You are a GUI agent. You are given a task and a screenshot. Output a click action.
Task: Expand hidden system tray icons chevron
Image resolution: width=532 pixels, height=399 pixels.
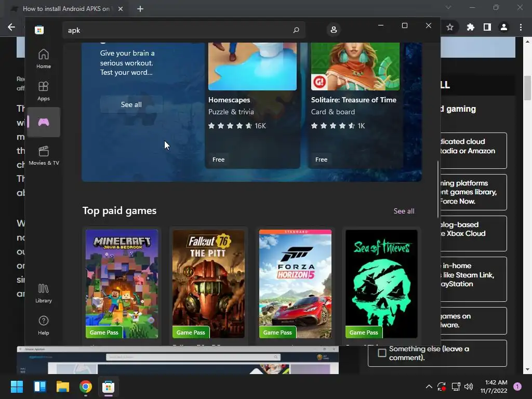pos(429,387)
